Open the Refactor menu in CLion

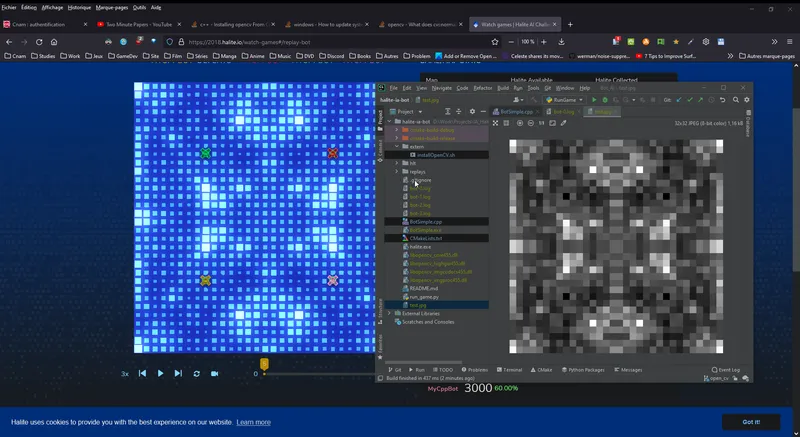point(483,88)
